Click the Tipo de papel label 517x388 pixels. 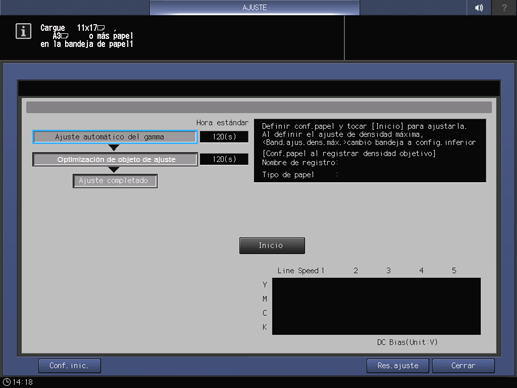click(x=288, y=175)
